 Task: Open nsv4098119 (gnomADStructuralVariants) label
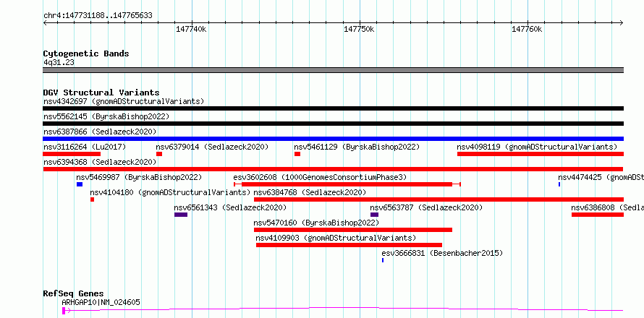point(537,147)
